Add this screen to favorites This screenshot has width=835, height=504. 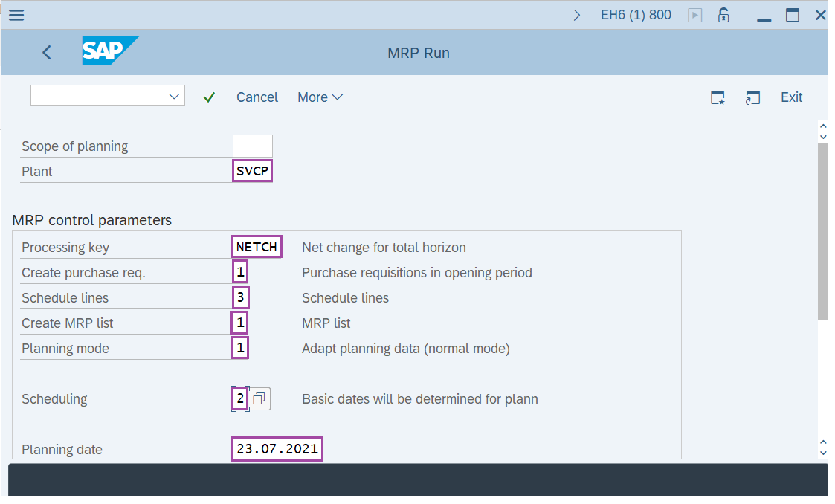point(718,97)
